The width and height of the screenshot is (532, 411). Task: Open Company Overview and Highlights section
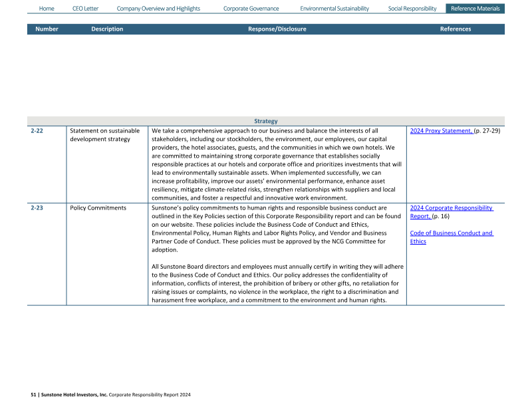(x=158, y=9)
